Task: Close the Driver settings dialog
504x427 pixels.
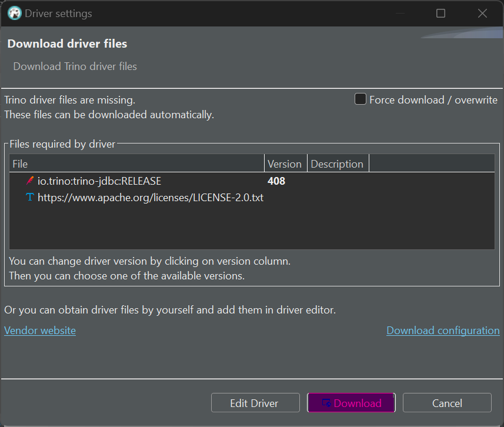Action: pyautogui.click(x=482, y=14)
